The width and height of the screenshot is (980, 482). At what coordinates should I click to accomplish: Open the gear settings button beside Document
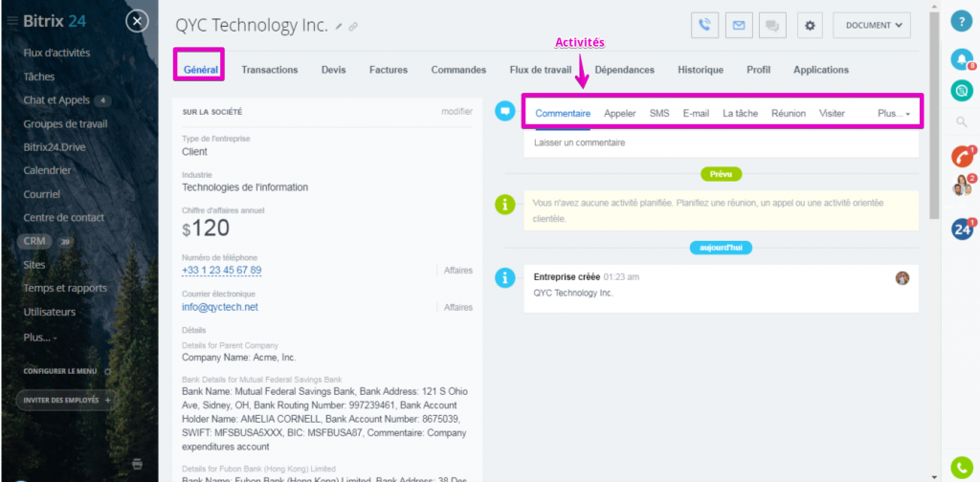click(x=810, y=26)
